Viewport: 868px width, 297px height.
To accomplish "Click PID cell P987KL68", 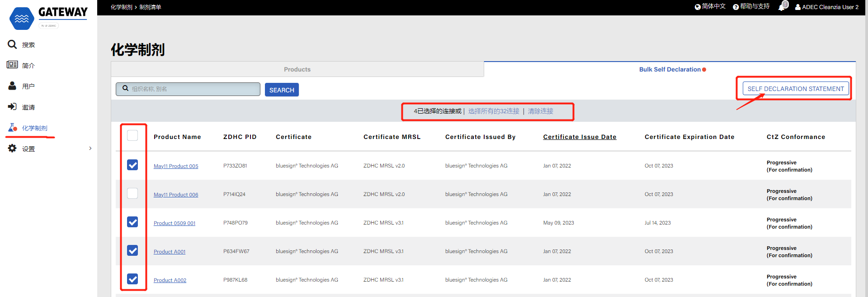I will pyautogui.click(x=236, y=280).
